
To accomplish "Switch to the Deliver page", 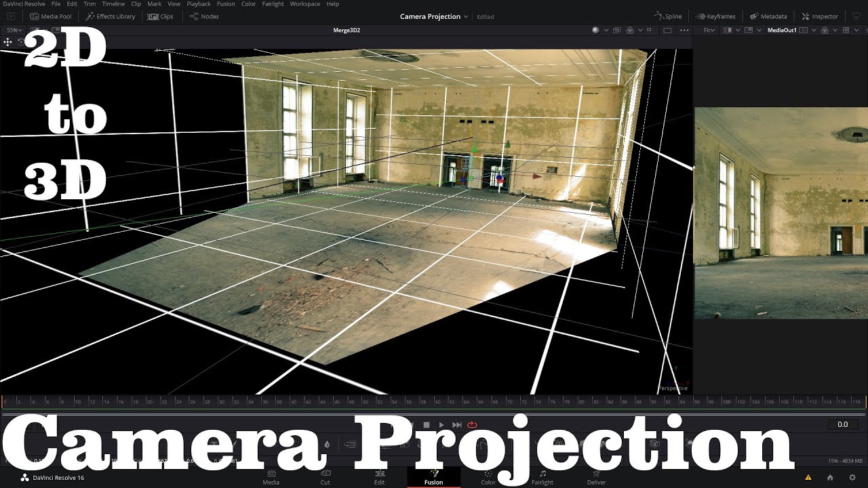I will [596, 478].
